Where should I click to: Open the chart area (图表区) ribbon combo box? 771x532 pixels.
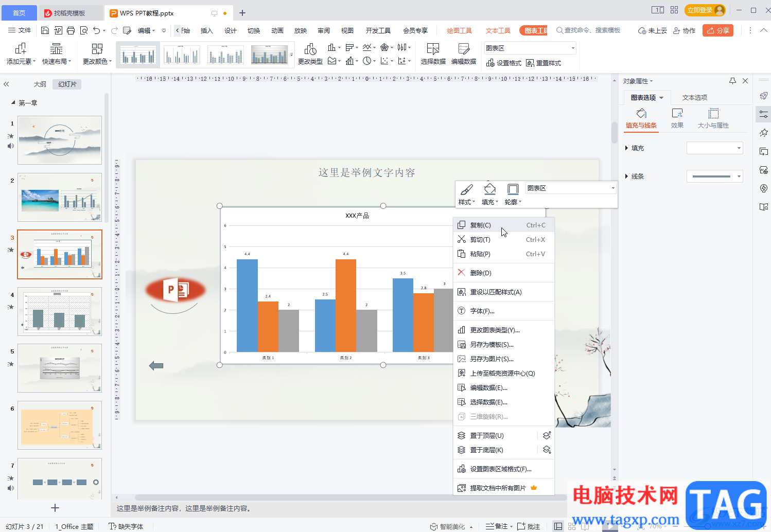click(x=530, y=48)
